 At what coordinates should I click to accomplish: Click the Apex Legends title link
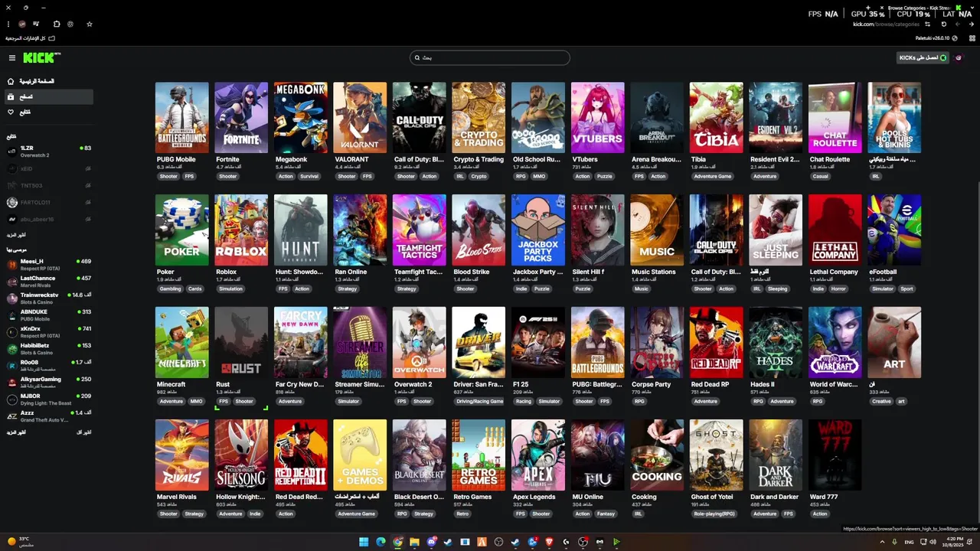tap(534, 497)
